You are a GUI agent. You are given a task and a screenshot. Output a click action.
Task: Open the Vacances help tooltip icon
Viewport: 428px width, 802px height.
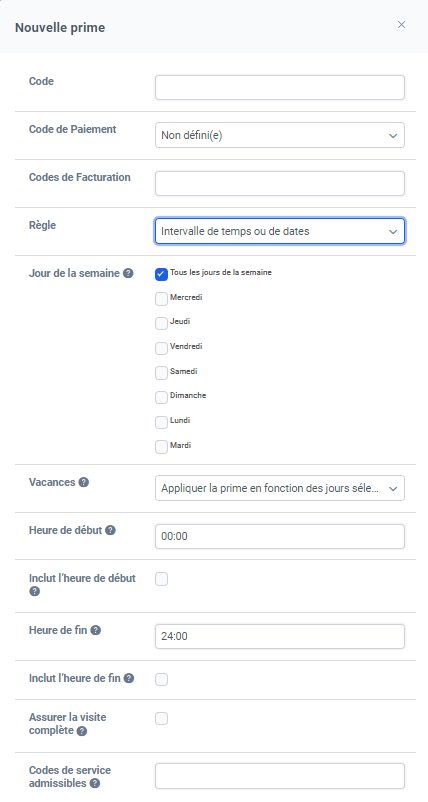(x=84, y=482)
